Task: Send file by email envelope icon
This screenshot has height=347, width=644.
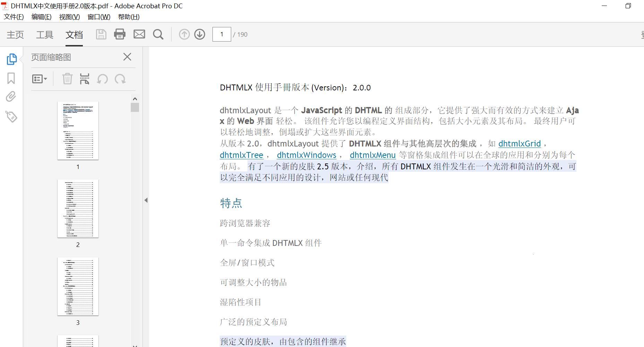Action: 139,34
